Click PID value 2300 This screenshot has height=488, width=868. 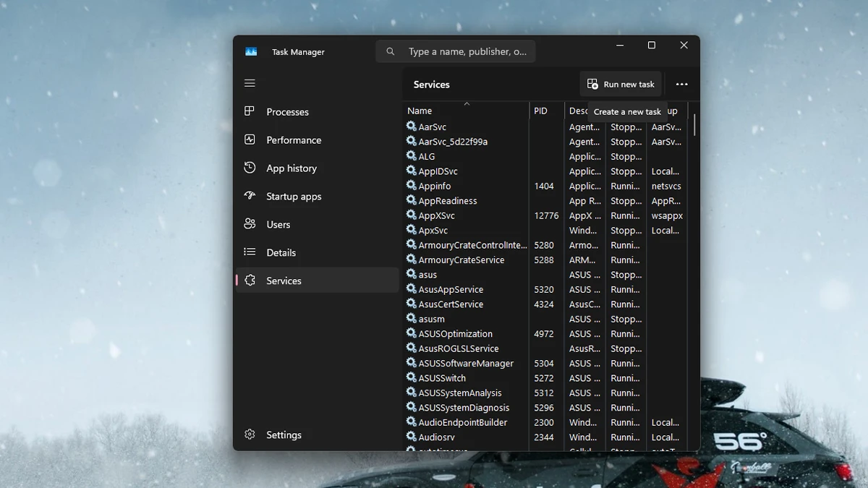click(x=544, y=422)
